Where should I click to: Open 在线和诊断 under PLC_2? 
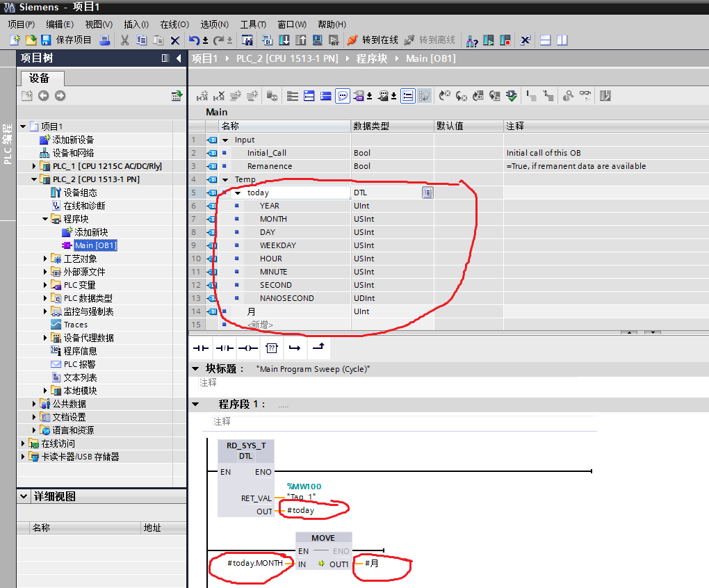tap(84, 206)
